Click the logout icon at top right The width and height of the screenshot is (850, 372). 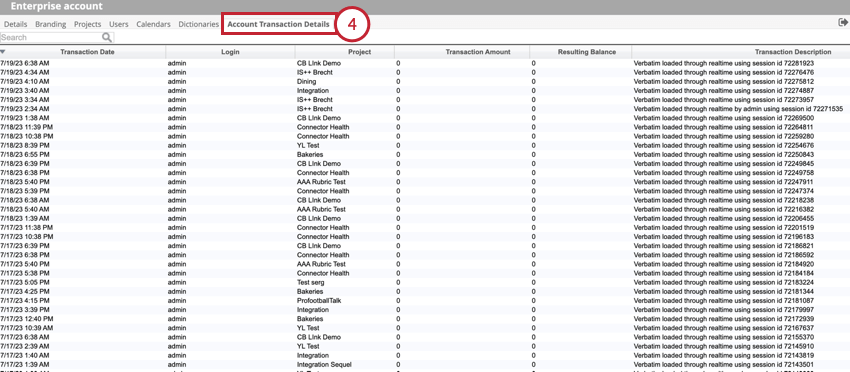point(843,23)
